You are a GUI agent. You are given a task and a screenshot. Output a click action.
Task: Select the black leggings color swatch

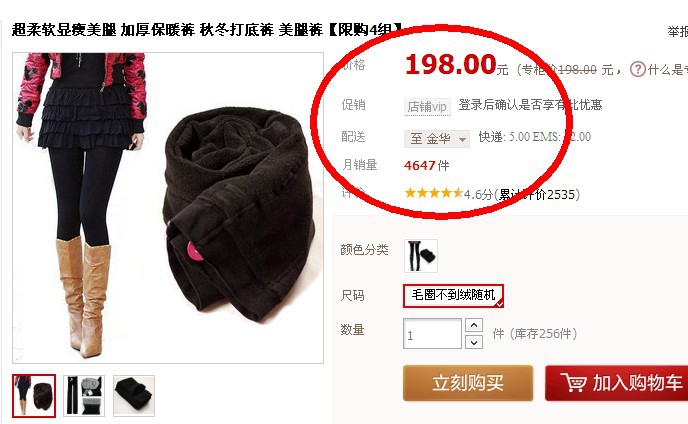coord(421,255)
